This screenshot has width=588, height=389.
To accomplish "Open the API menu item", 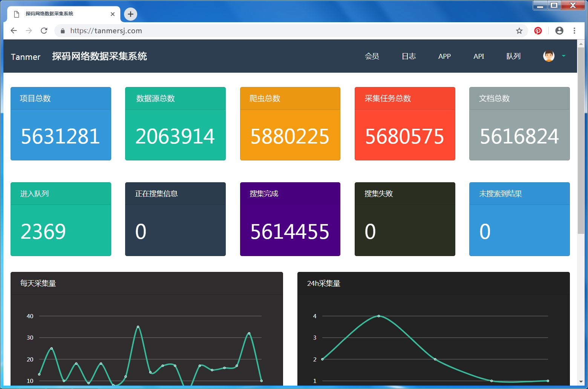I will [x=479, y=56].
